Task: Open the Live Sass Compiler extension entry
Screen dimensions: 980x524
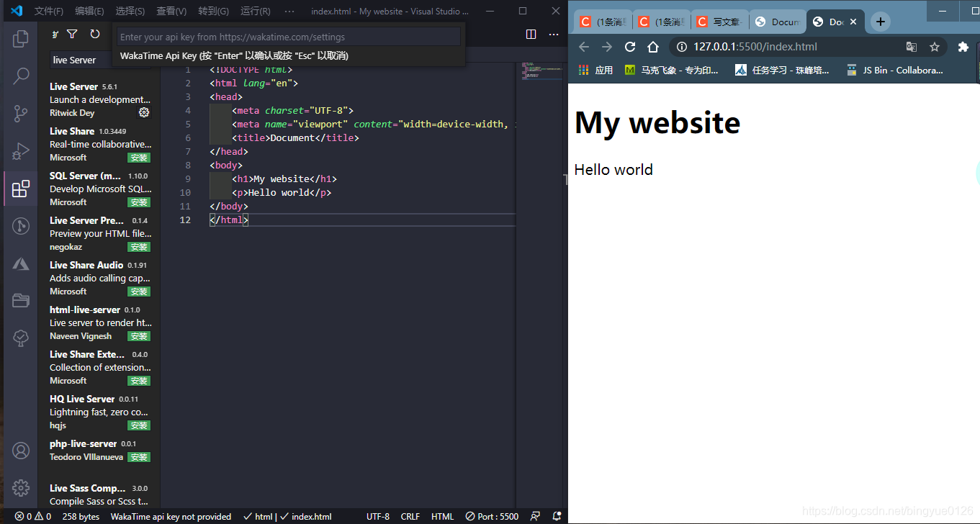Action: [100, 494]
